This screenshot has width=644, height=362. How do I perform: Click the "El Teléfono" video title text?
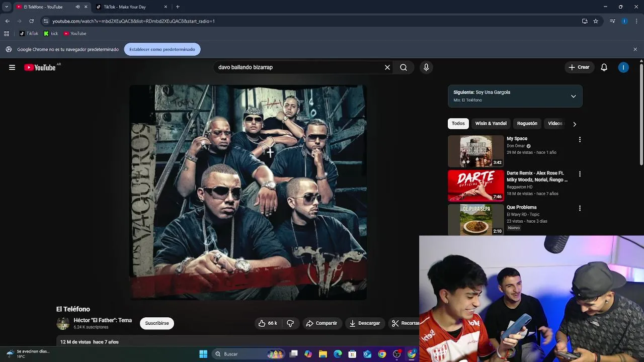[x=73, y=309]
